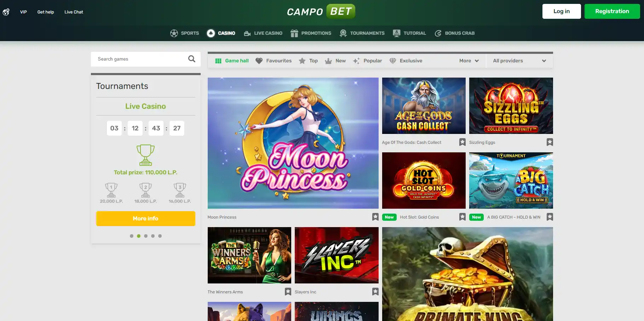
Task: Click the Log in button
Action: click(x=562, y=11)
